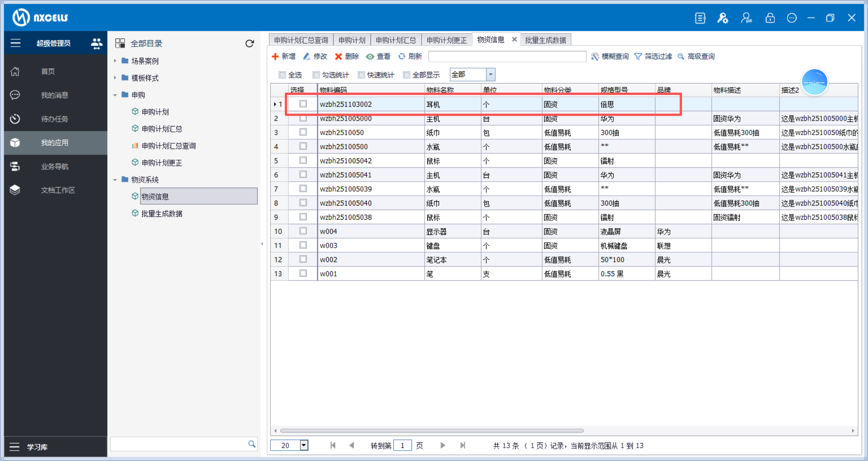Click the 删除 red X icon
The height and width of the screenshot is (461, 868).
pos(338,56)
